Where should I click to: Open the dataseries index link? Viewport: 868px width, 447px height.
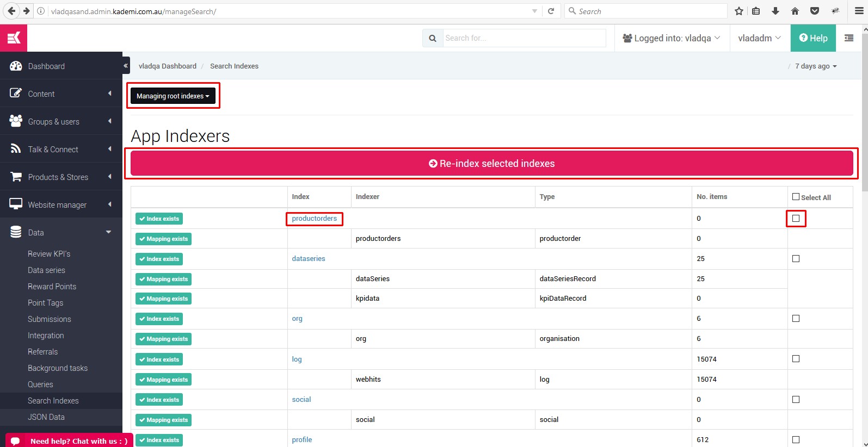pyautogui.click(x=309, y=258)
